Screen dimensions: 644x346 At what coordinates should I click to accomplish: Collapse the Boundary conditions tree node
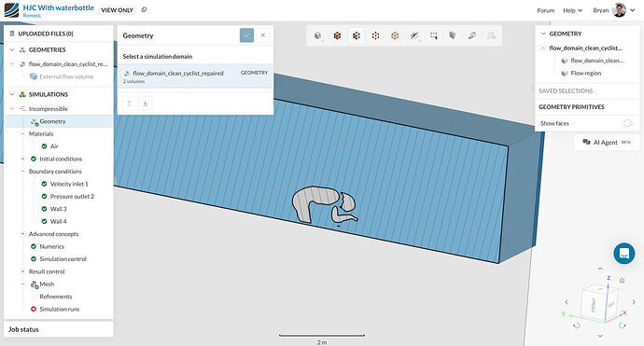coord(22,172)
